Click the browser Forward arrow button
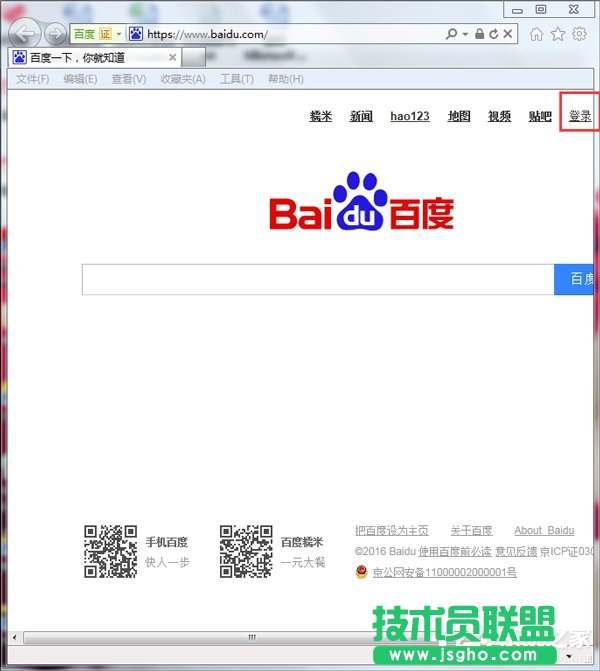 (x=54, y=34)
